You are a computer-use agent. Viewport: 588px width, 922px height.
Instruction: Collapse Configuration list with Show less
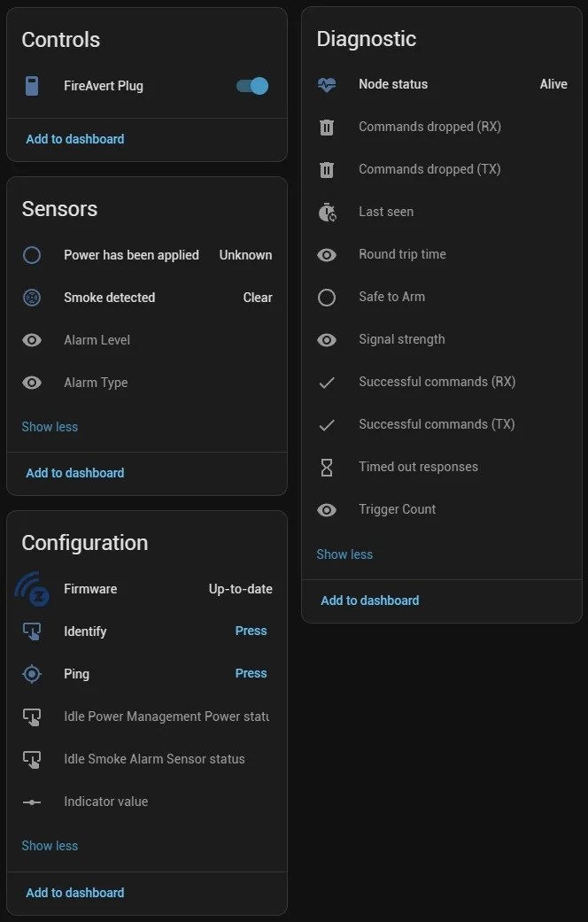[x=50, y=846]
